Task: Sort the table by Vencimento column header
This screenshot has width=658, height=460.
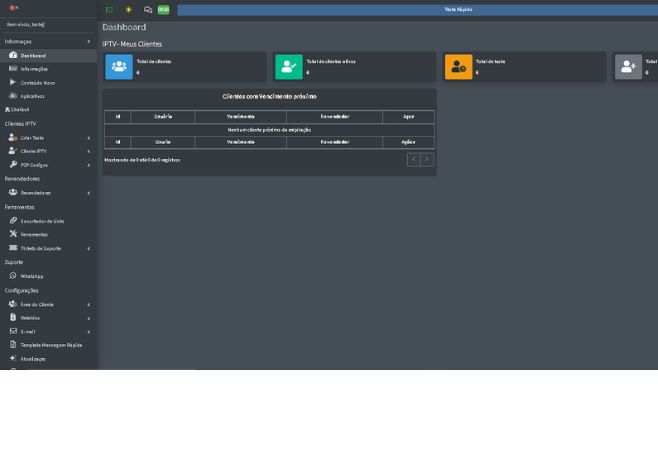Action: (x=240, y=117)
